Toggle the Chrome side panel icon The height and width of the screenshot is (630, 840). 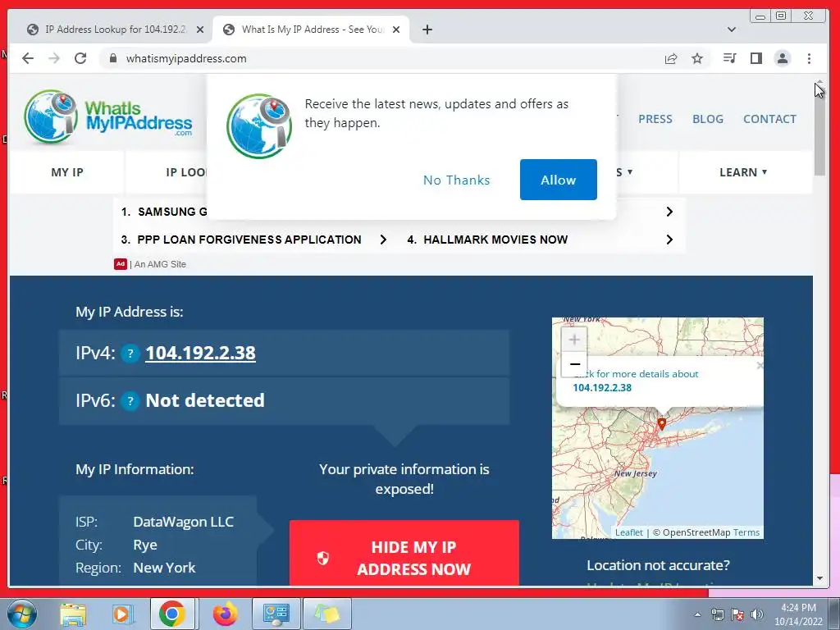click(756, 58)
